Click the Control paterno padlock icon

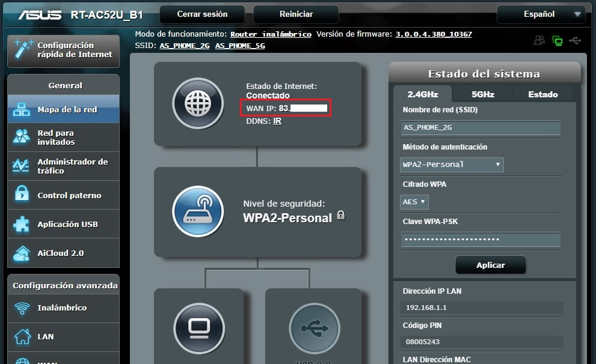(22, 193)
